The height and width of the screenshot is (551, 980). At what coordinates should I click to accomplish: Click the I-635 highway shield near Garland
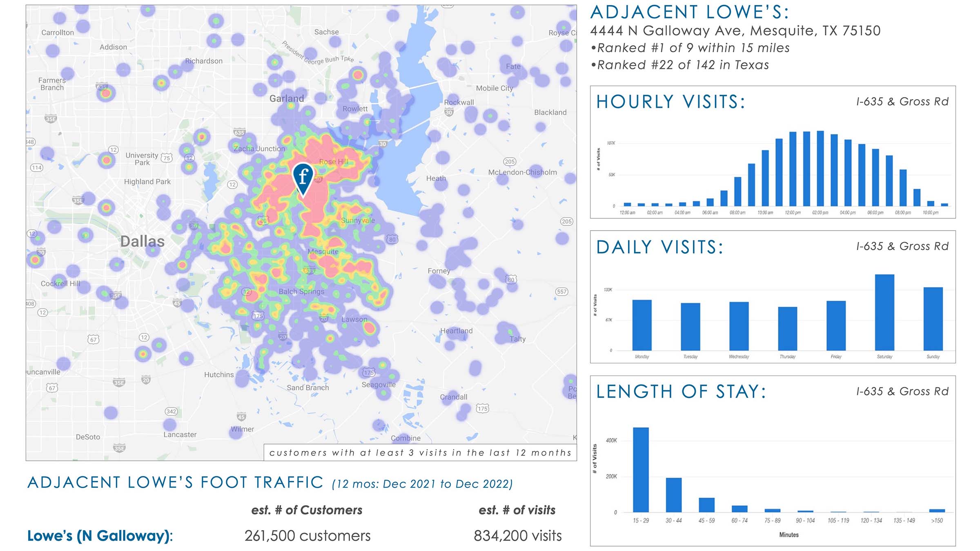click(x=239, y=132)
